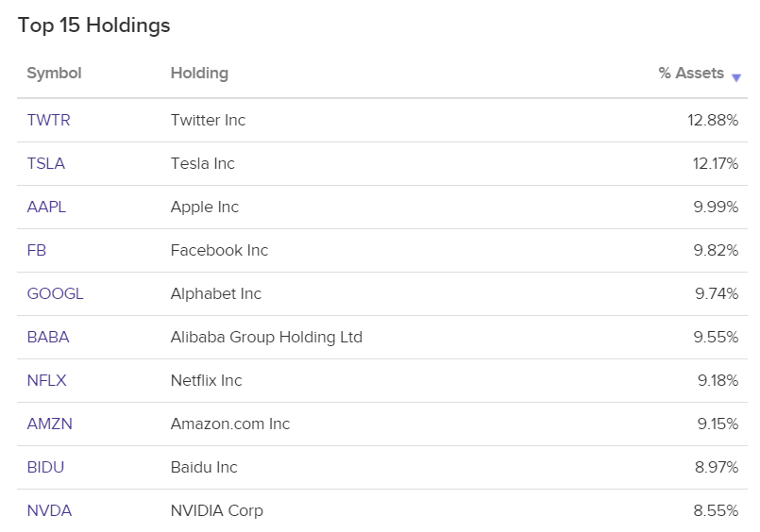Click the 12.88% asset value for Twitter
This screenshot has width=760, height=532.
coord(713,120)
